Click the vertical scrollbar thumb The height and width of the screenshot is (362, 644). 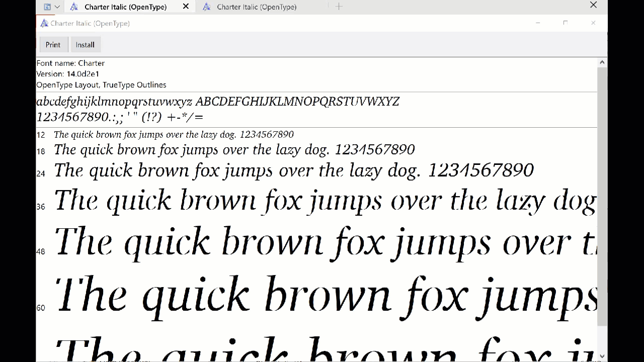pos(602,196)
